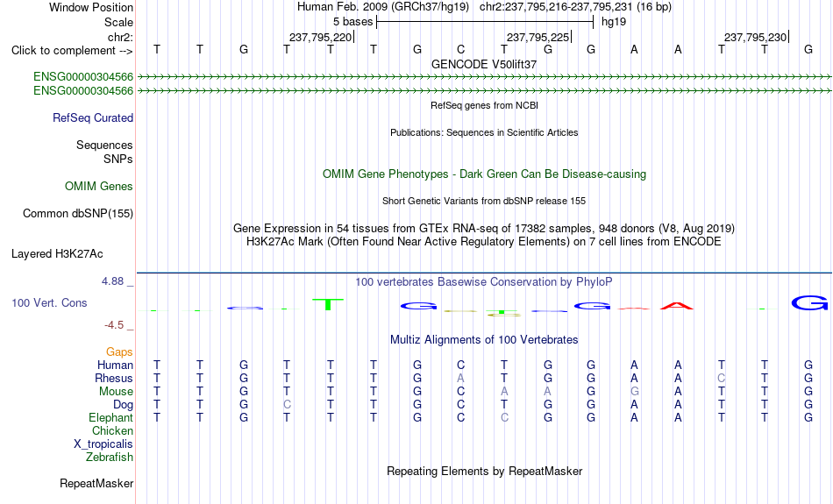Click the tall green T PhyloP conservation bar
The height and width of the screenshot is (504, 833).
coord(328,304)
